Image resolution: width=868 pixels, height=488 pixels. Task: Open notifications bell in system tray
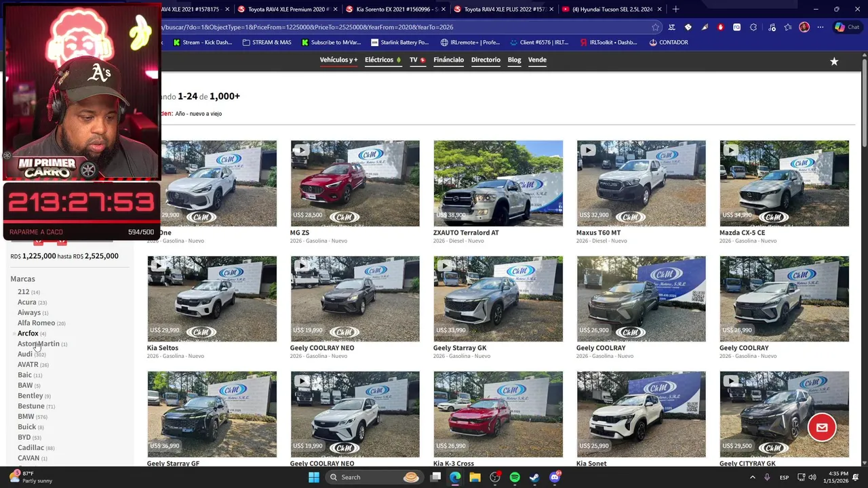[x=856, y=477]
